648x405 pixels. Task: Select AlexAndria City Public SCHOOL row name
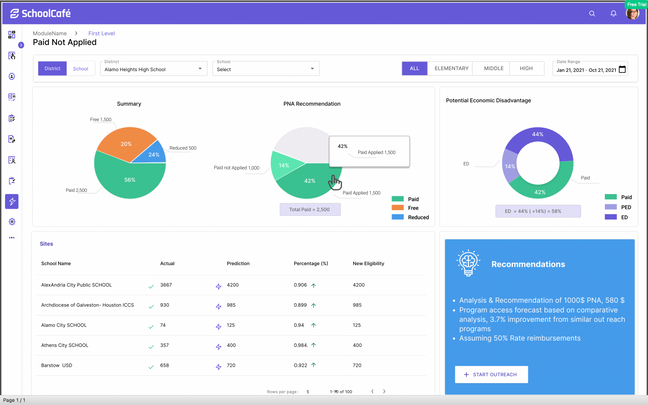click(76, 285)
